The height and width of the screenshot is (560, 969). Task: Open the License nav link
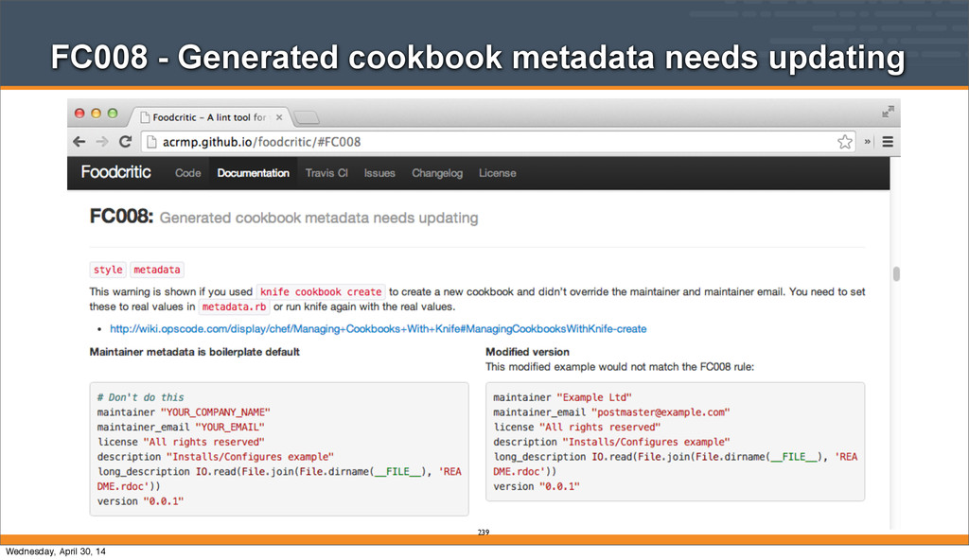pyautogui.click(x=497, y=173)
